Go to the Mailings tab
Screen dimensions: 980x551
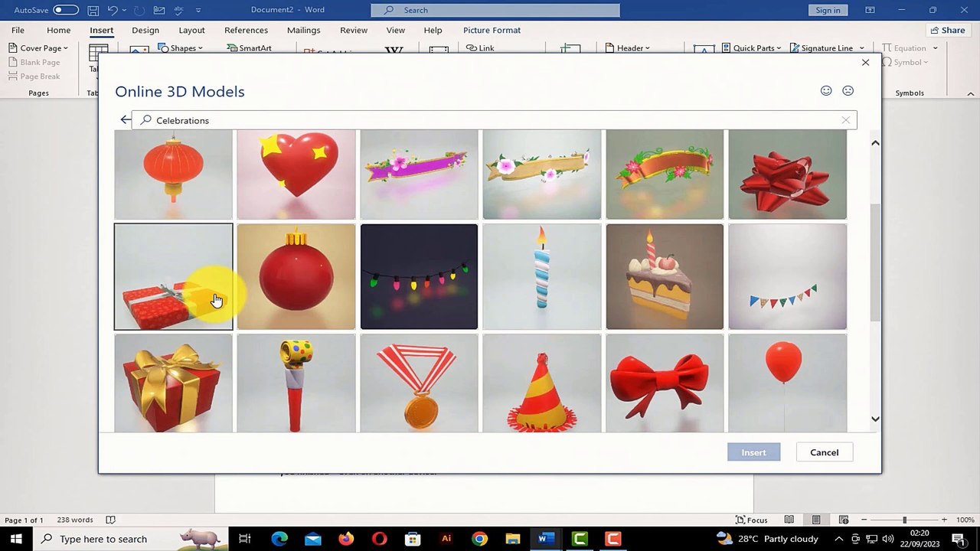pyautogui.click(x=304, y=30)
